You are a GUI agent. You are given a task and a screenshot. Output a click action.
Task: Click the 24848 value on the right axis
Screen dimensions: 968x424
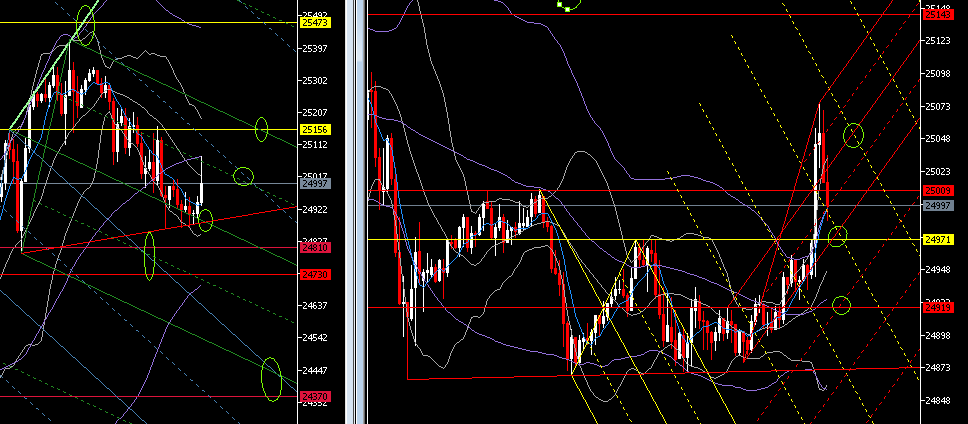pyautogui.click(x=939, y=401)
